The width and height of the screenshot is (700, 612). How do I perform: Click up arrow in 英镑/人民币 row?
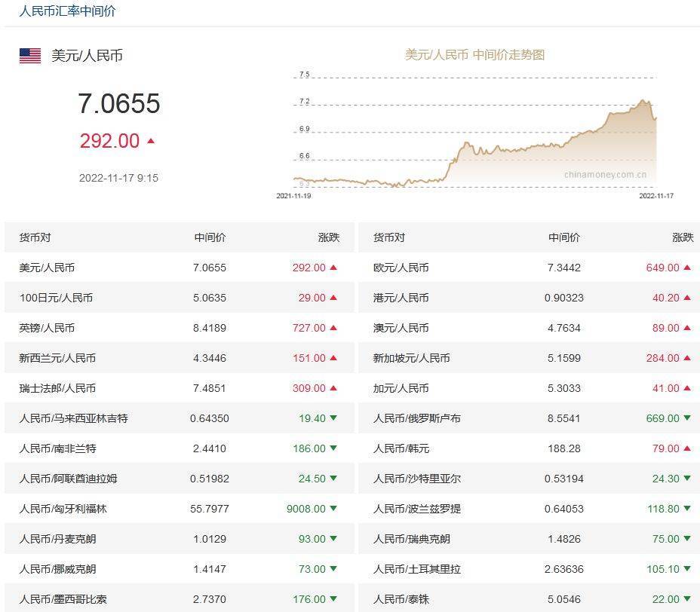click(x=333, y=328)
